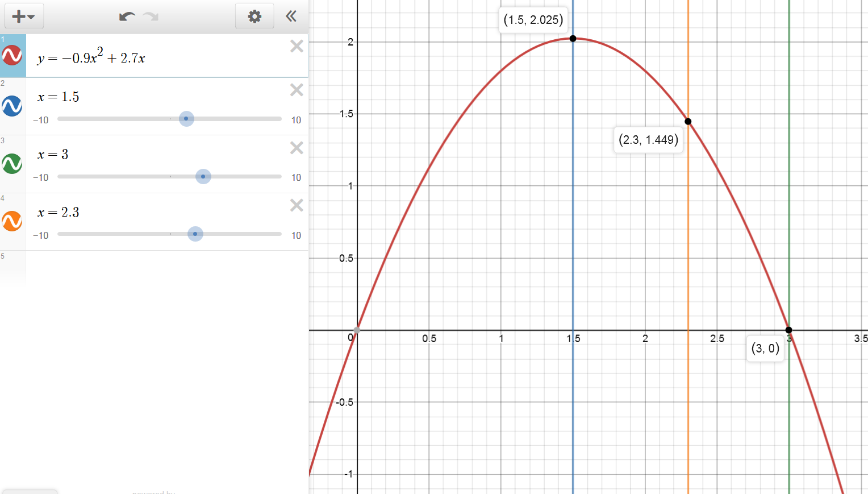
Task: Edit the −10 lower bound of x = 2.3 slider
Action: tap(41, 235)
